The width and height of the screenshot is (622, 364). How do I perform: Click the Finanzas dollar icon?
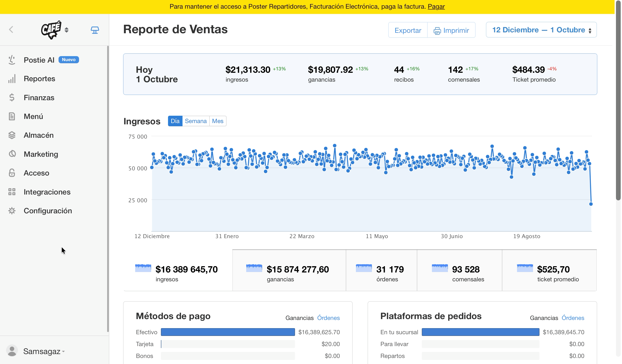(12, 98)
